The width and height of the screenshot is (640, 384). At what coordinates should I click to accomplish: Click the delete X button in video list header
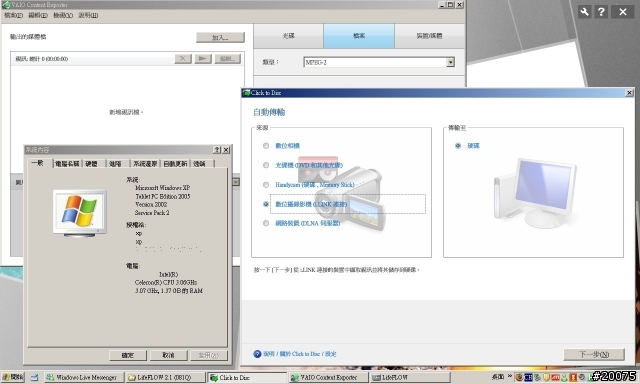click(183, 58)
